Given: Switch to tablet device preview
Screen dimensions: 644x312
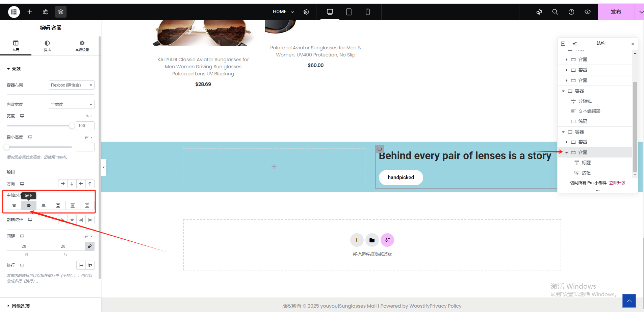Looking at the screenshot, I should (349, 12).
